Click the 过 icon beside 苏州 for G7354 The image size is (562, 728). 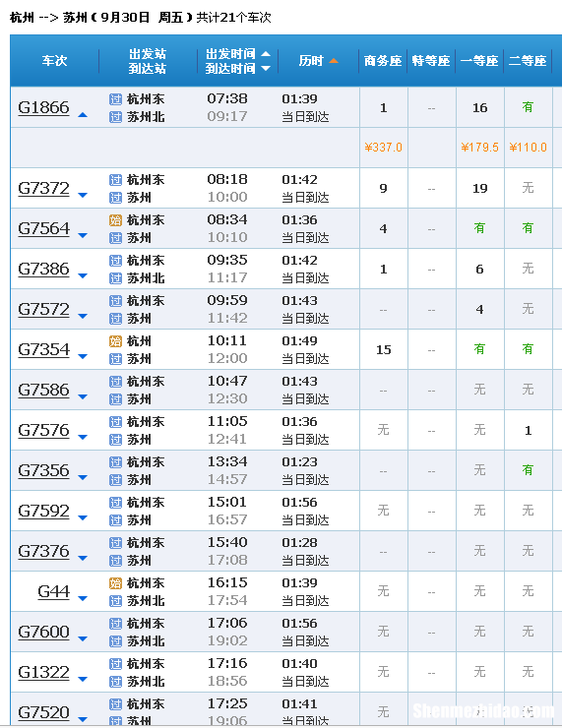click(x=115, y=359)
